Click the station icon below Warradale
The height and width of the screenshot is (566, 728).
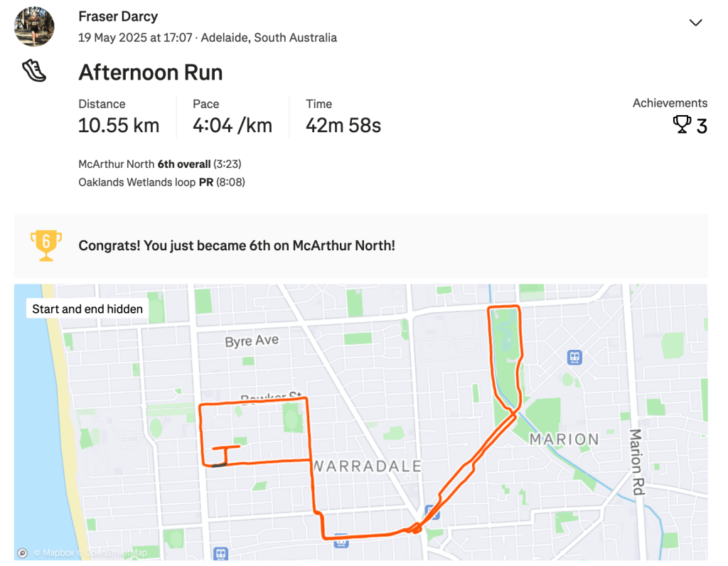(x=342, y=540)
